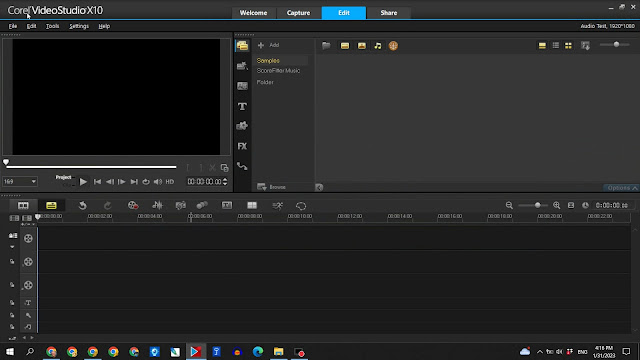The image size is (640, 360).
Task: Toggle HD preview mode
Action: click(170, 182)
